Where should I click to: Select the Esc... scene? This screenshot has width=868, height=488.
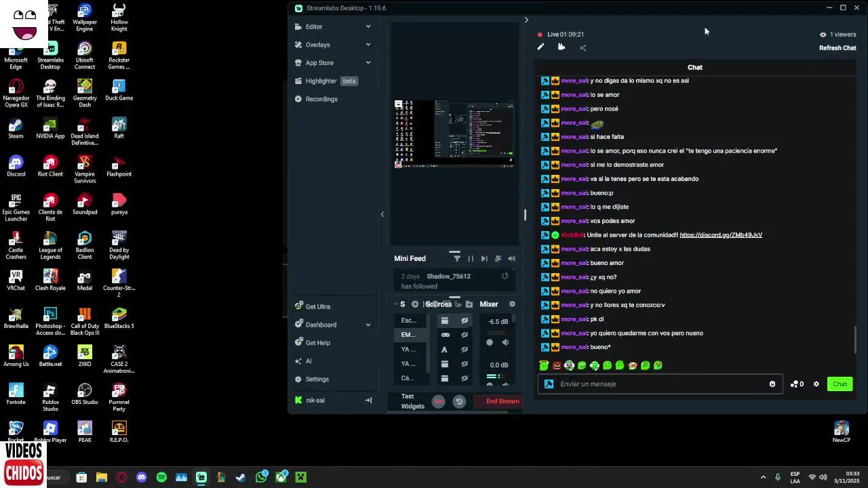(410, 321)
